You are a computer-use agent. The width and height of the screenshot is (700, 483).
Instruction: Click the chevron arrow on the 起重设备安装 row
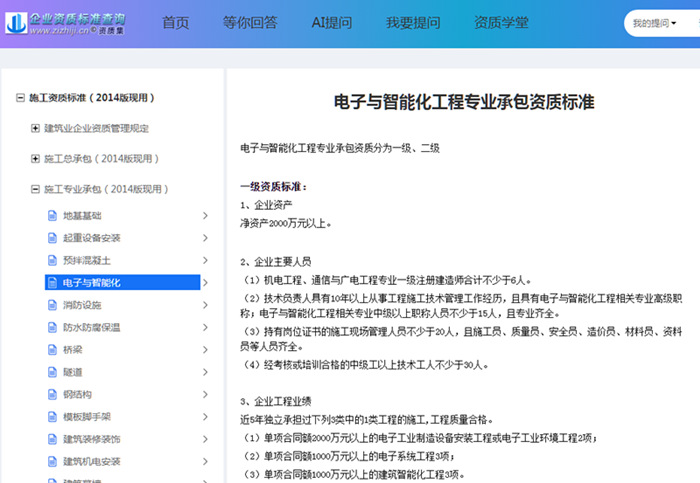(205, 238)
